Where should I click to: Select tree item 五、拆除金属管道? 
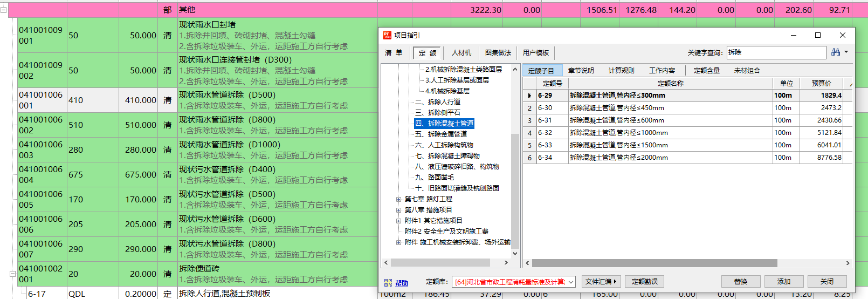[x=441, y=134]
